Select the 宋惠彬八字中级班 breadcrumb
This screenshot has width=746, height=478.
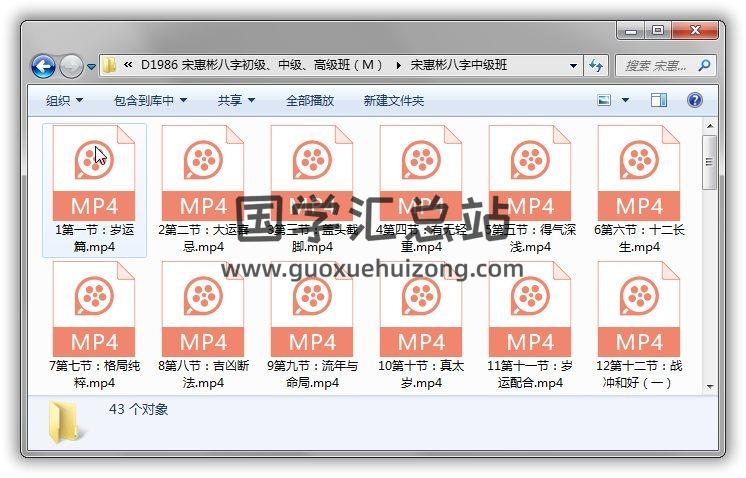[x=459, y=65]
